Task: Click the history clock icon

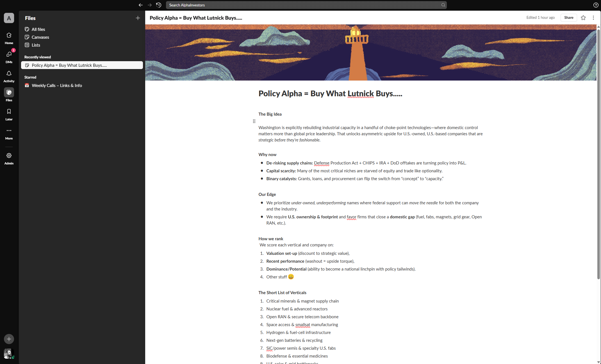Action: click(159, 5)
